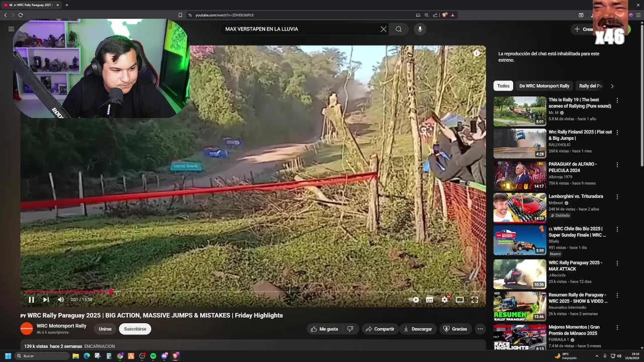Viewport: 644px width, 362px height.
Task: Open the video info card icon
Action: coord(476,53)
